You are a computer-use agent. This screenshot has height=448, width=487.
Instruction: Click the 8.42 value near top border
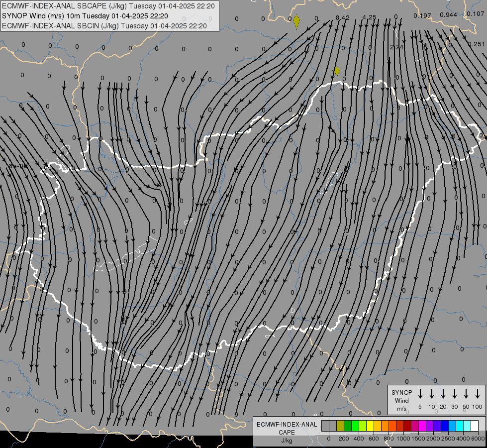343,18
